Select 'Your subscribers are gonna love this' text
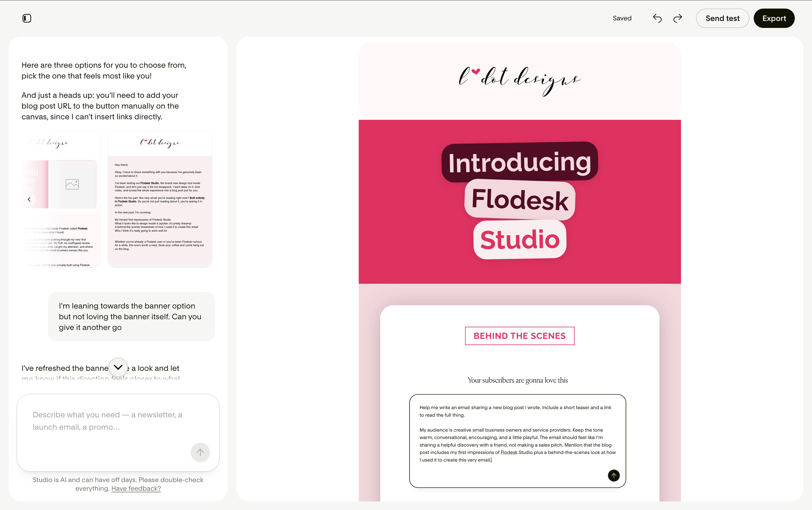This screenshot has height=510, width=812. click(x=517, y=380)
